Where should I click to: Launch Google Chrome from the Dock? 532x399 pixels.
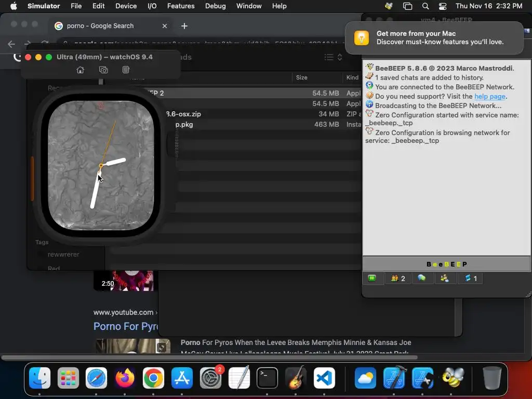[x=153, y=378]
